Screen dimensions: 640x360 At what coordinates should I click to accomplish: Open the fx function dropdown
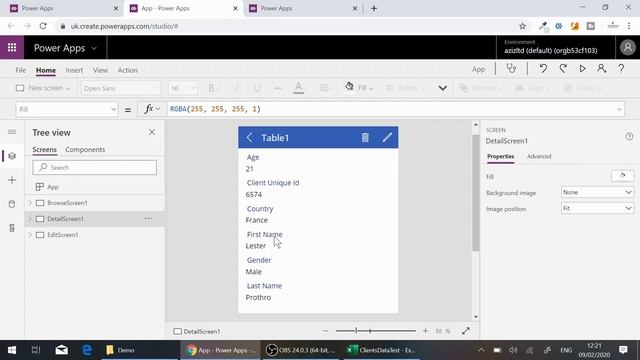click(152, 109)
